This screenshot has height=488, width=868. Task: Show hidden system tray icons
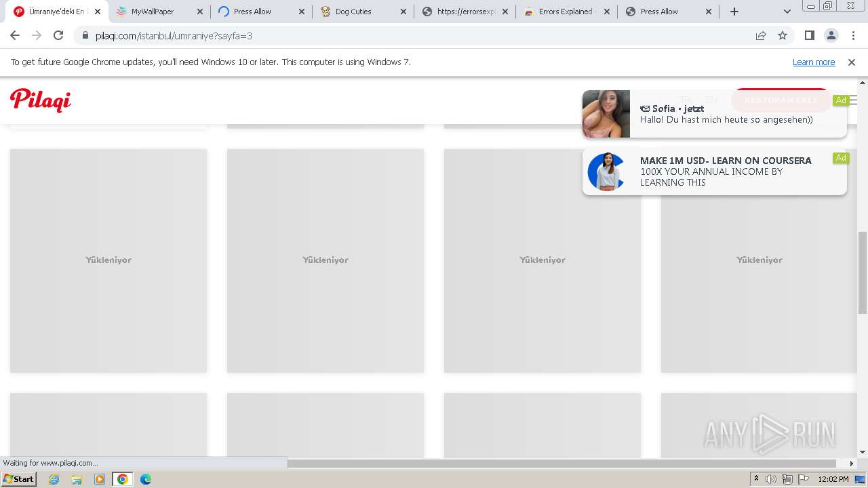[756, 479]
